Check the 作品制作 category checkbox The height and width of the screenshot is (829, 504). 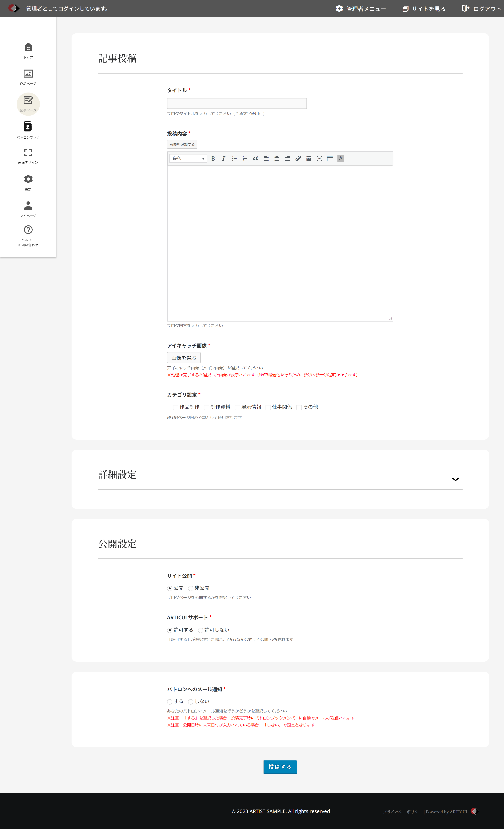(176, 407)
